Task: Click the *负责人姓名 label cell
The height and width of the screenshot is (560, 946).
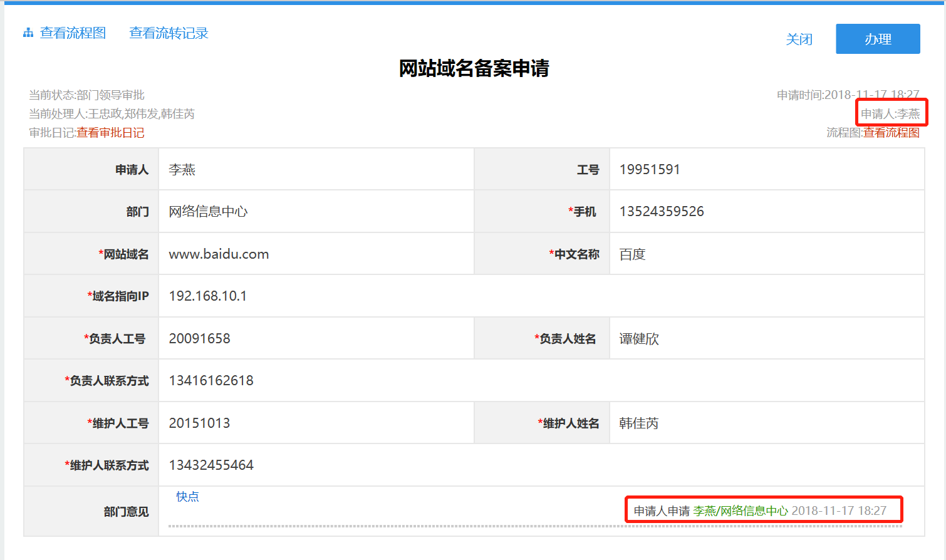Action: tap(542, 338)
